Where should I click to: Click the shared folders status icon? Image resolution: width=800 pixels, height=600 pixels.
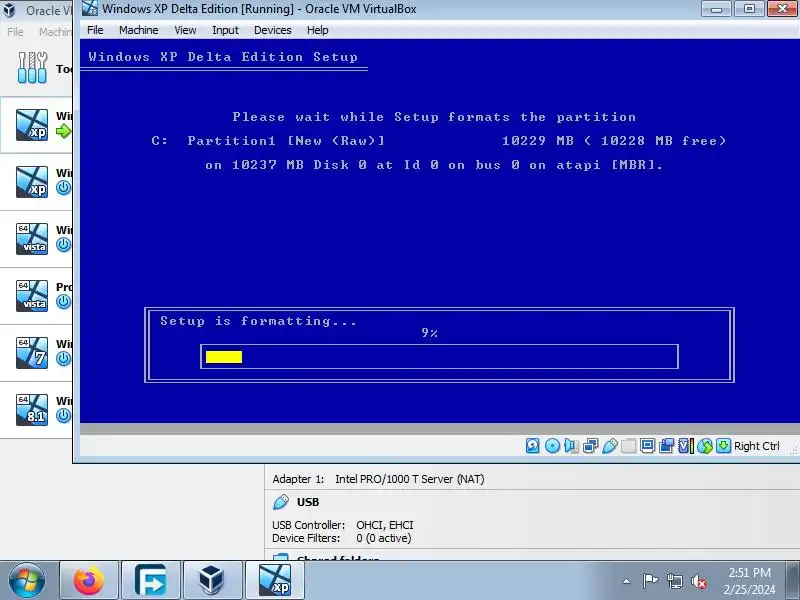tap(629, 446)
